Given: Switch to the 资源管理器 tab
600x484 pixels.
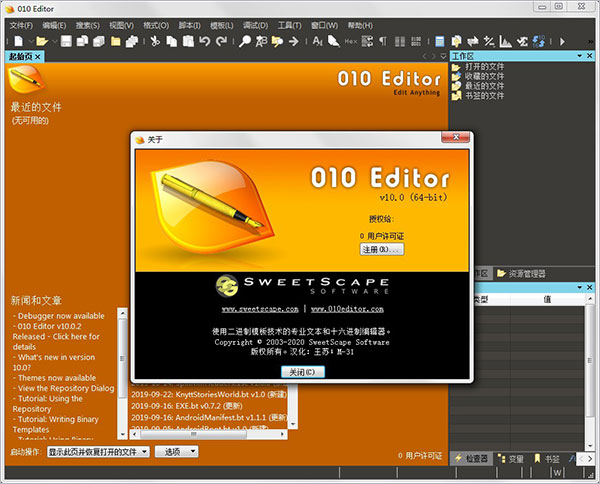Looking at the screenshot, I should tap(522, 273).
